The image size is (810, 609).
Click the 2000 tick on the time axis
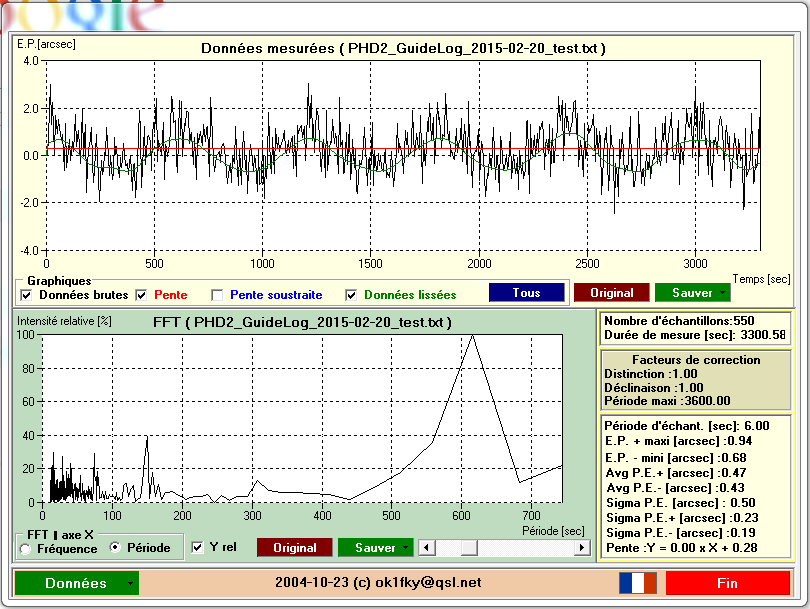[479, 263]
